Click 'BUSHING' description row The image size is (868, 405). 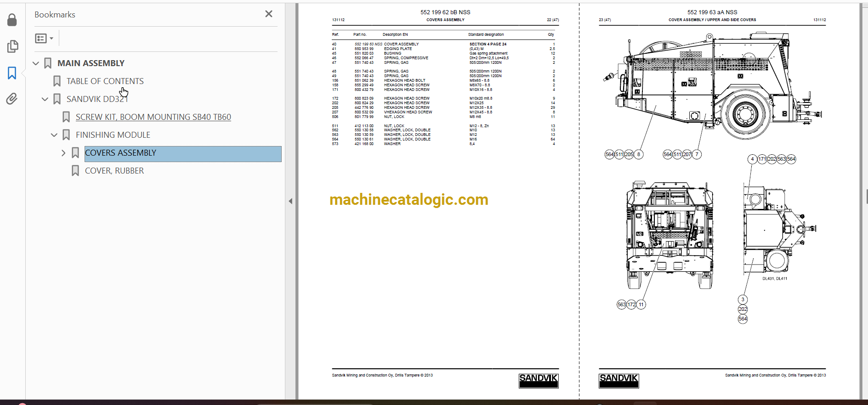393,53
